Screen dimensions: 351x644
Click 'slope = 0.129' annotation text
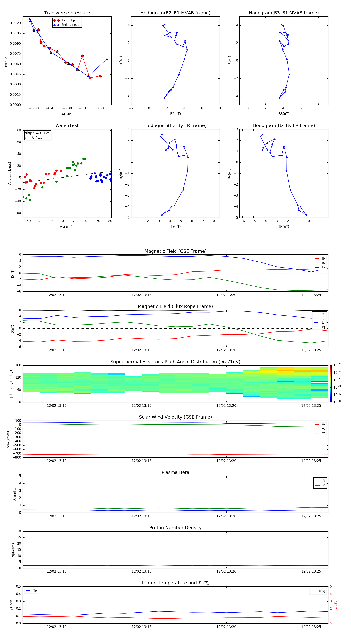tap(37, 133)
